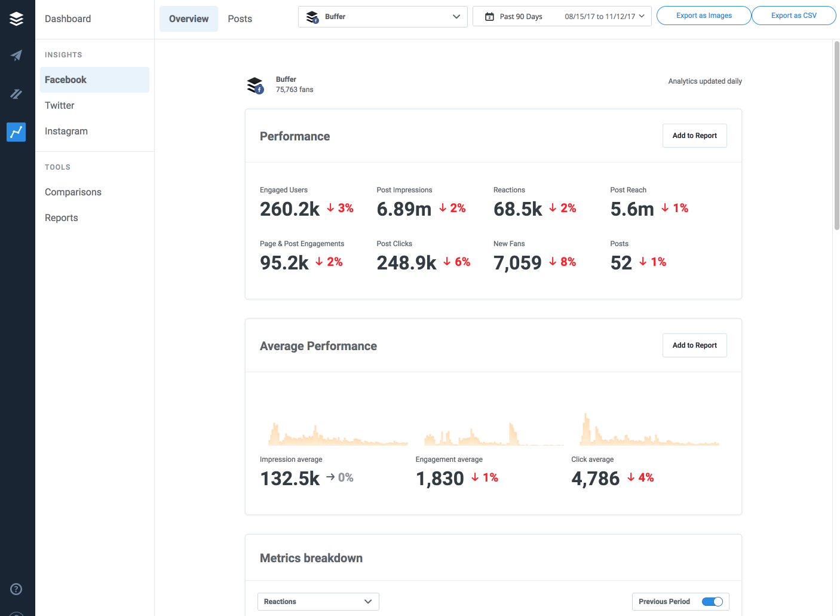The height and width of the screenshot is (616, 840).
Task: Disable Previous Period overlay in Metrics breakdown
Action: point(712,602)
